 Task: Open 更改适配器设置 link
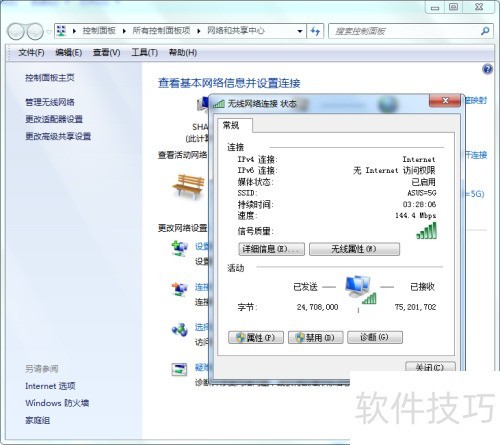54,119
